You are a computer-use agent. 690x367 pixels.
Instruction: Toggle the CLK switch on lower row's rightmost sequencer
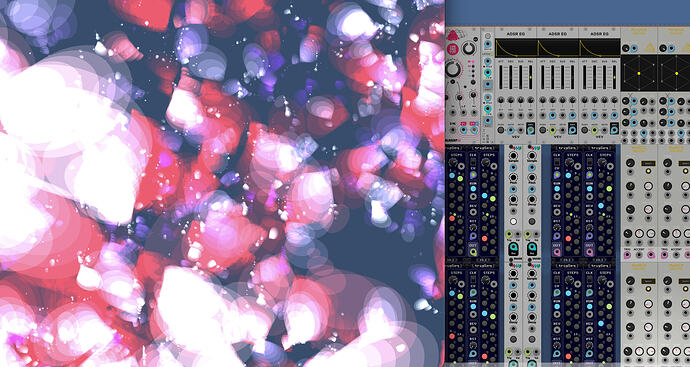point(590,280)
